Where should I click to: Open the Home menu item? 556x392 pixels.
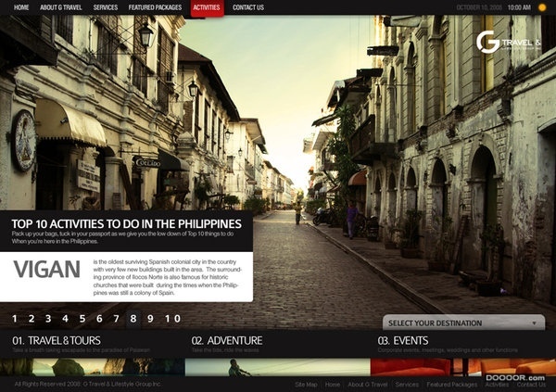pyautogui.click(x=21, y=7)
